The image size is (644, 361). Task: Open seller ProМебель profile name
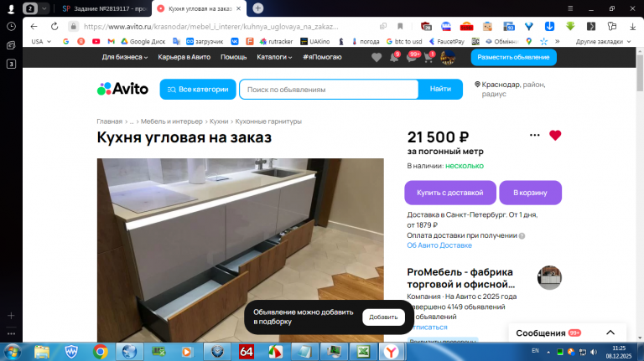(460, 278)
